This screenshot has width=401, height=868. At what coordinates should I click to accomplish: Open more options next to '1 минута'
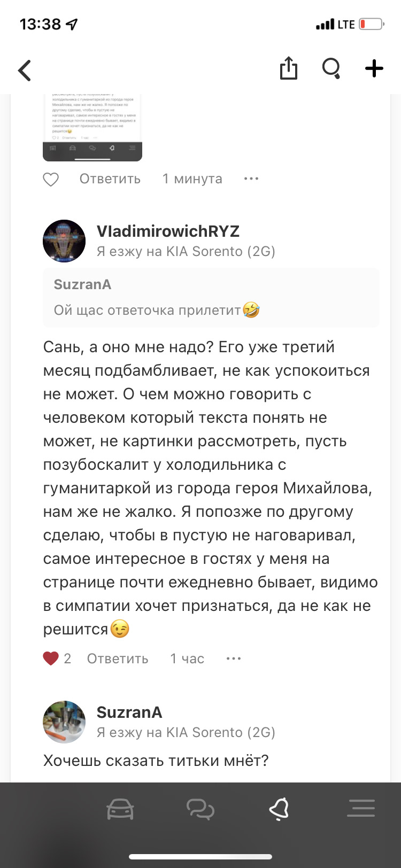[251, 179]
